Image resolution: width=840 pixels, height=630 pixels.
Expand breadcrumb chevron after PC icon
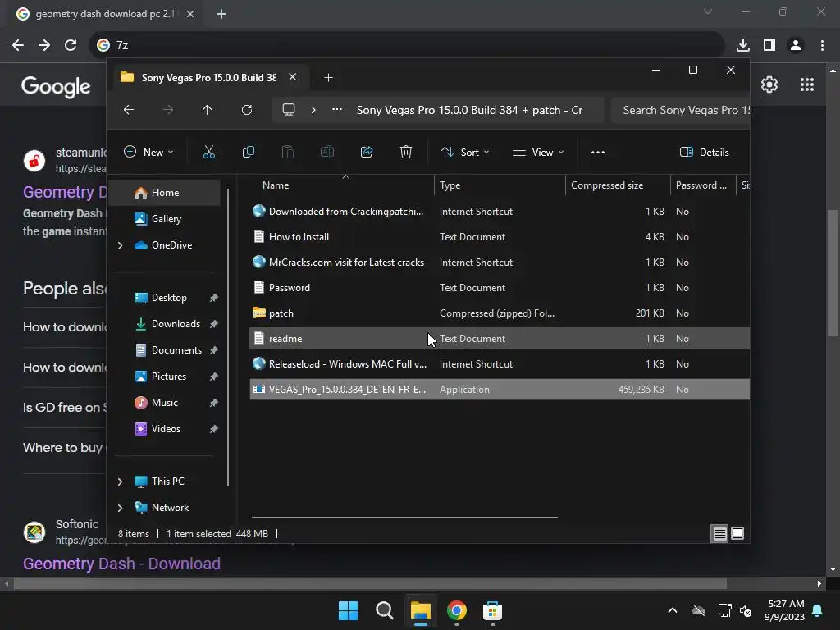pyautogui.click(x=313, y=110)
